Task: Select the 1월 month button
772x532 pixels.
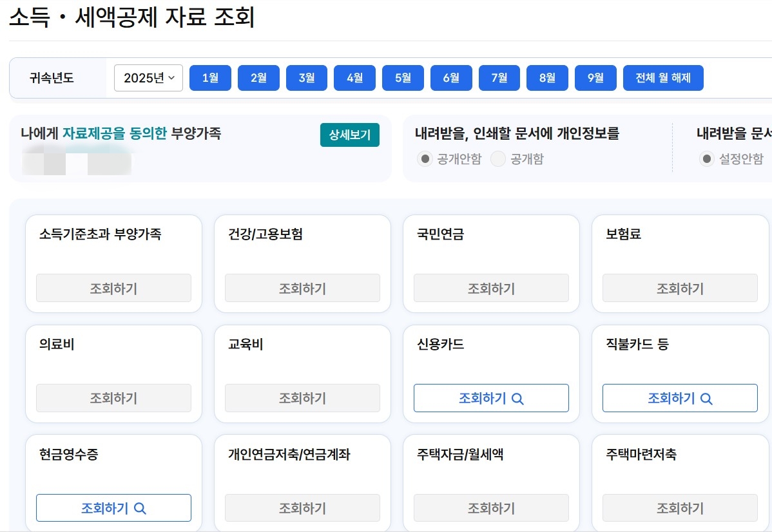Action: (210, 77)
